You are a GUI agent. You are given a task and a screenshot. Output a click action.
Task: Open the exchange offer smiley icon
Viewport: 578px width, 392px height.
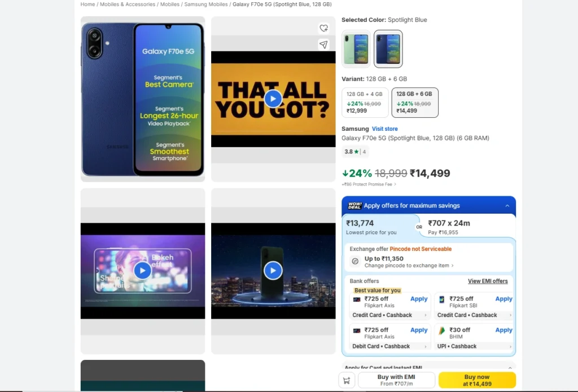click(x=355, y=261)
